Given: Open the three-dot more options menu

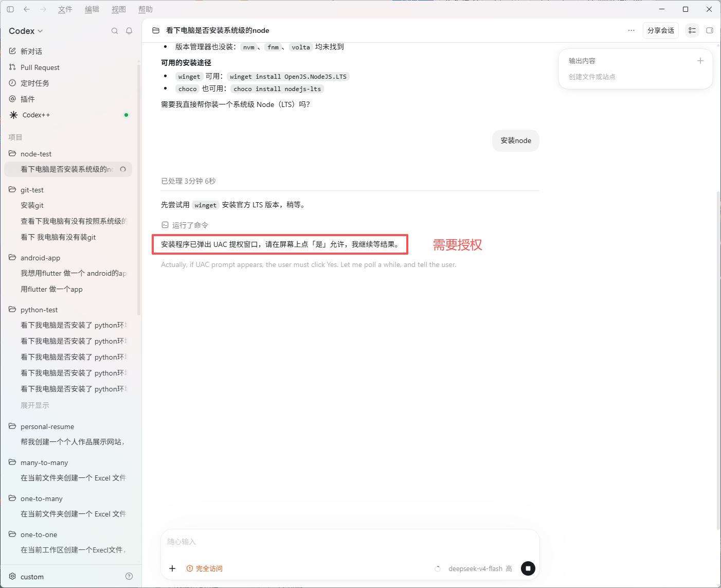Looking at the screenshot, I should click(632, 30).
